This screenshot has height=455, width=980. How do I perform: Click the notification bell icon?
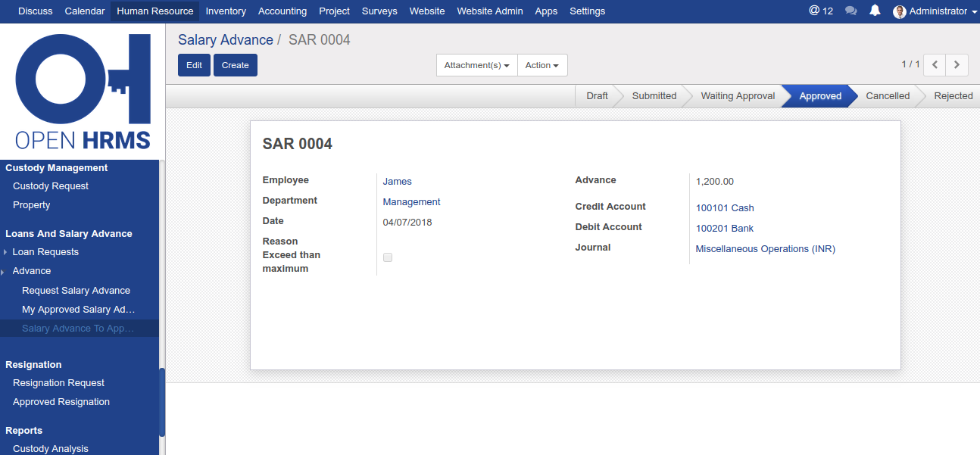(875, 11)
